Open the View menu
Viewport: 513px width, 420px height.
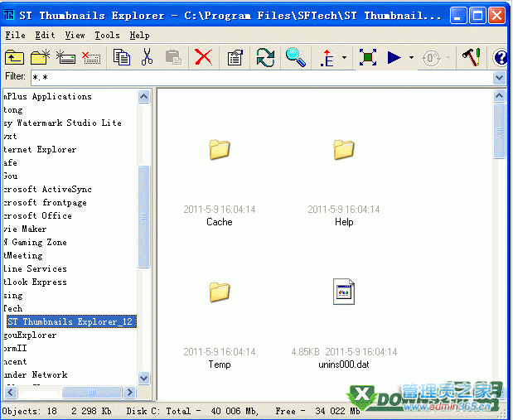click(75, 35)
